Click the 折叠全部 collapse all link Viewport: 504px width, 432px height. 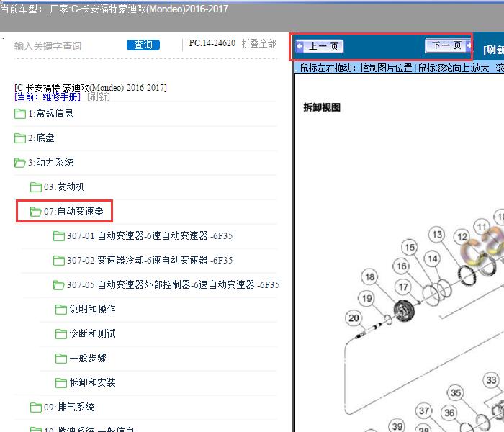click(x=258, y=43)
